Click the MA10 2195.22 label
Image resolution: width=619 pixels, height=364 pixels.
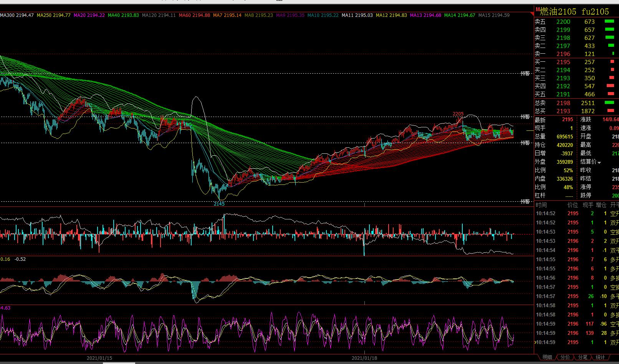point(323,15)
